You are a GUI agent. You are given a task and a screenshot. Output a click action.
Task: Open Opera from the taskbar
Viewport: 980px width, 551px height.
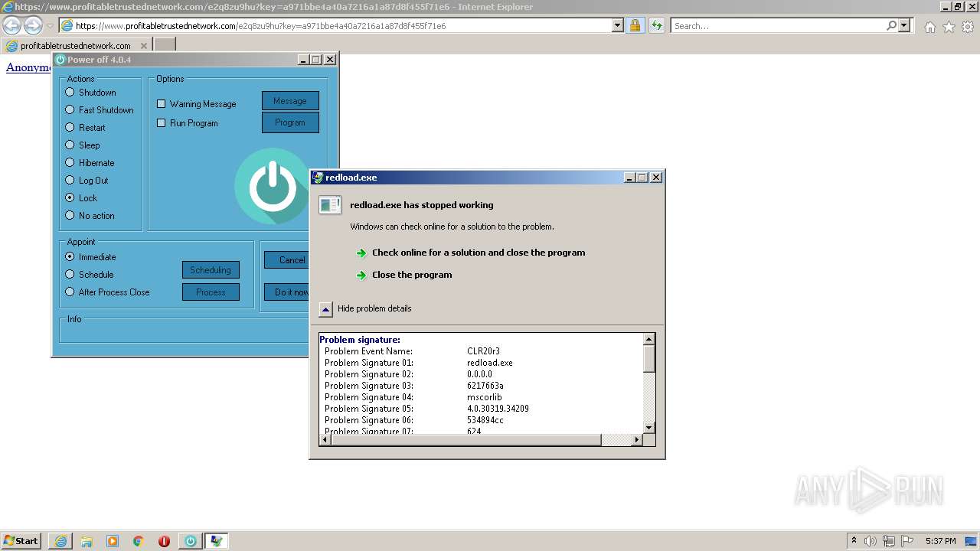tap(164, 541)
